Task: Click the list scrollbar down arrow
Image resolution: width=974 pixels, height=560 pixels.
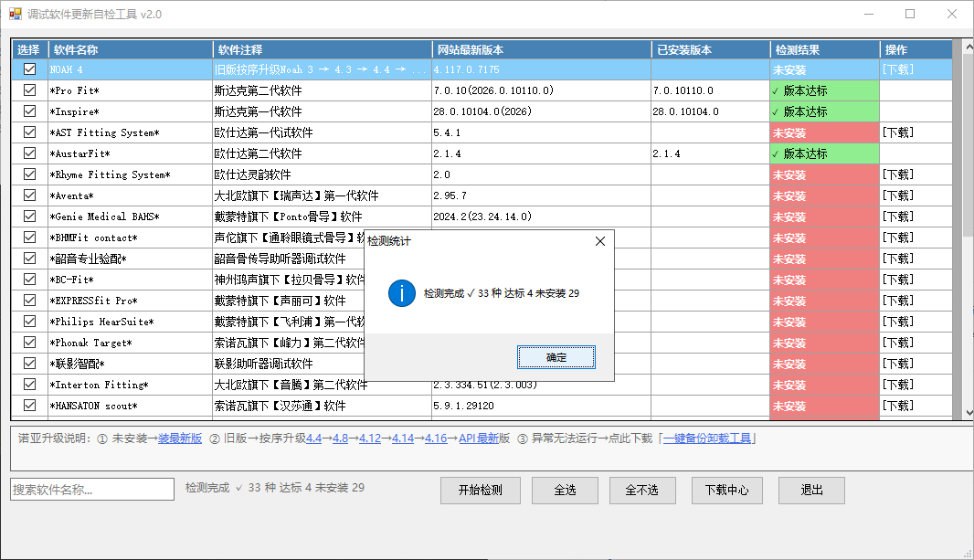Action: 969,413
